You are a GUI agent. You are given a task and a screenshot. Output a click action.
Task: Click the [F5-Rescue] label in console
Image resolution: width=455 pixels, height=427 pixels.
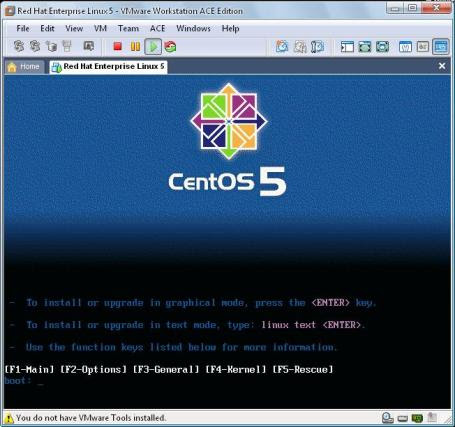coord(303,369)
